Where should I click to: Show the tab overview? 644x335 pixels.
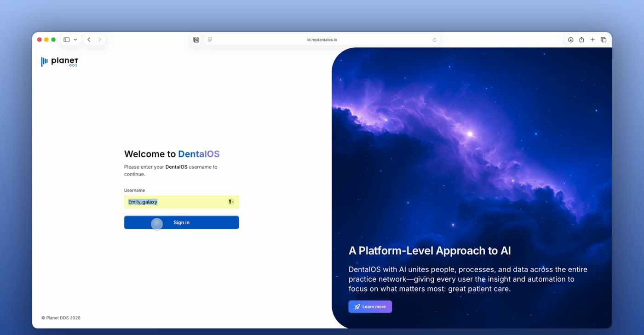pos(604,40)
